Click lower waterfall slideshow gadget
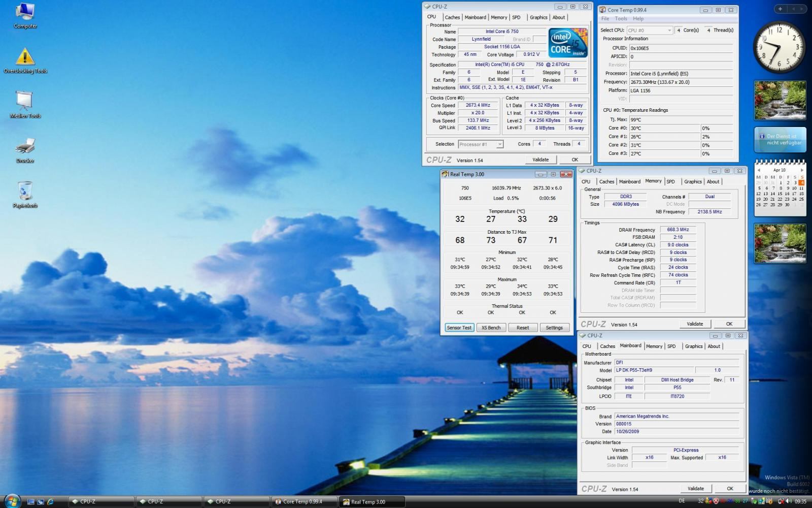 780,243
